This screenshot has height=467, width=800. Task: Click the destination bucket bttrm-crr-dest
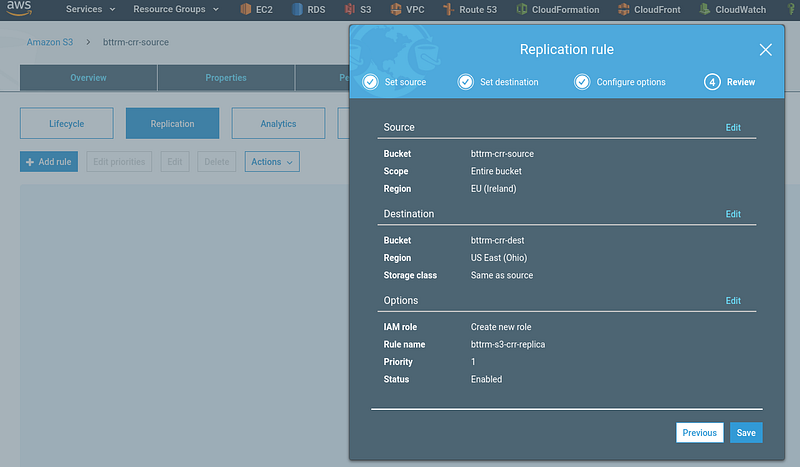pyautogui.click(x=497, y=240)
